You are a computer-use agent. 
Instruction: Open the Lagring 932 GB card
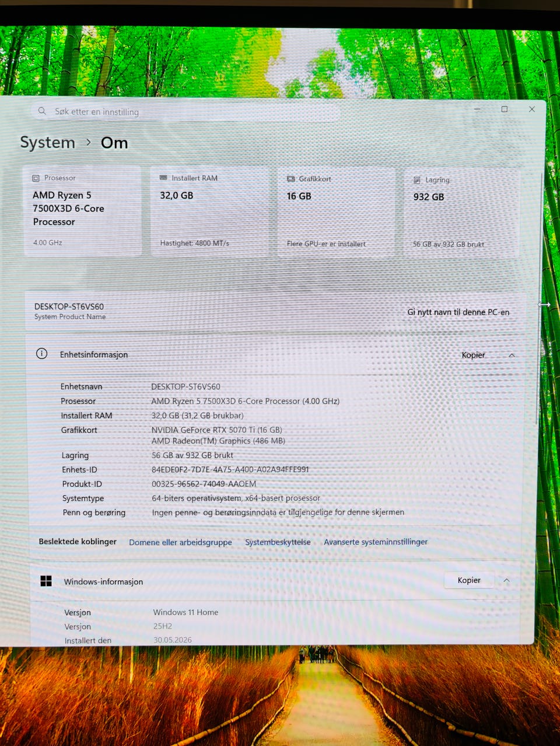coord(461,212)
